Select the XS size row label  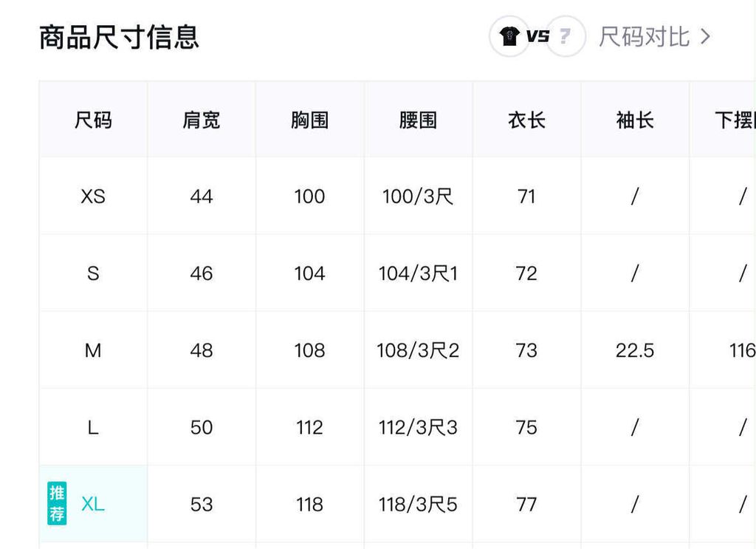pyautogui.click(x=93, y=197)
